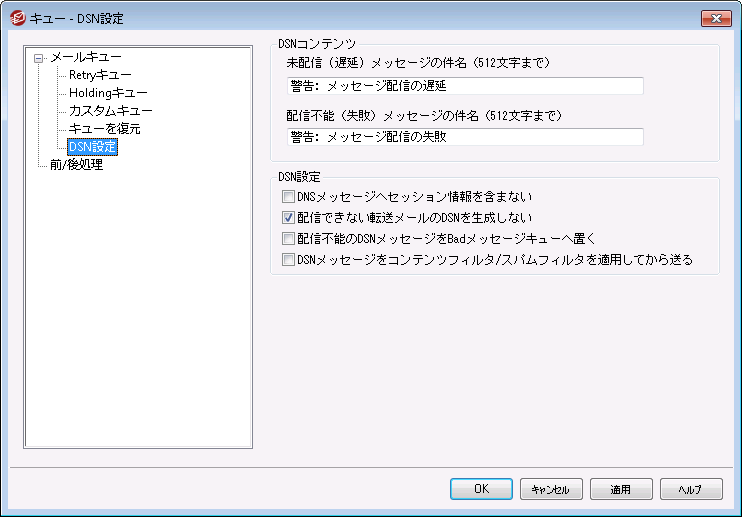742x517 pixels.
Task: Open the Retryキュー settings page
Action: click(100, 75)
